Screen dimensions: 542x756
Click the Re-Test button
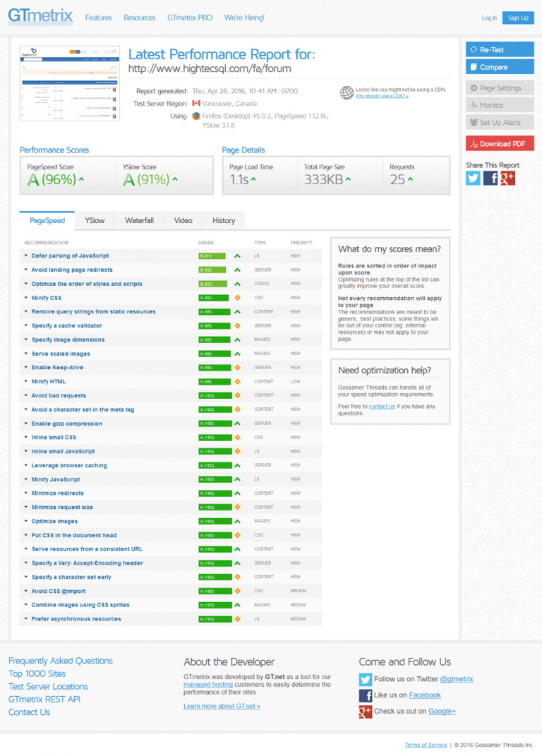[x=500, y=49]
